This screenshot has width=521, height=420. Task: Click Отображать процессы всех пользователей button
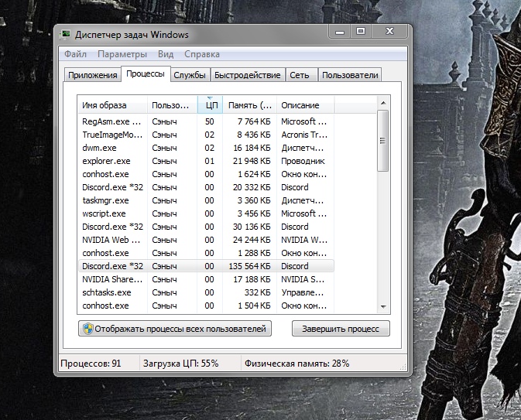(x=175, y=329)
